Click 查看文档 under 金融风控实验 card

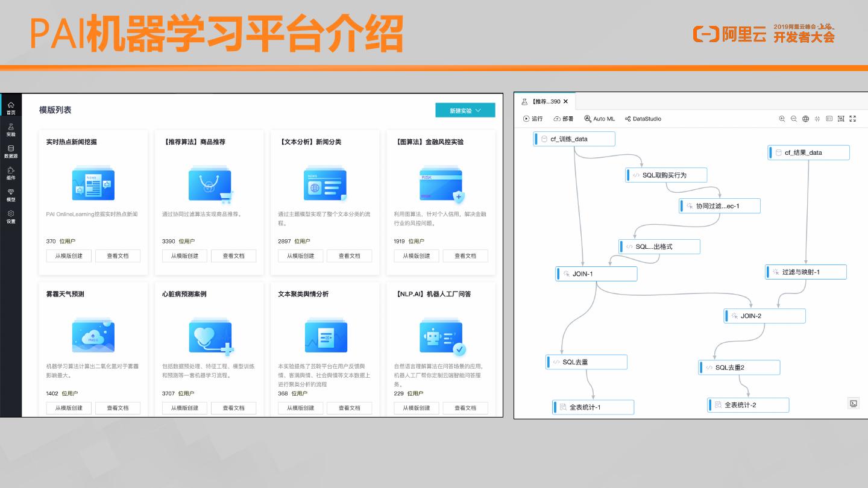point(465,256)
